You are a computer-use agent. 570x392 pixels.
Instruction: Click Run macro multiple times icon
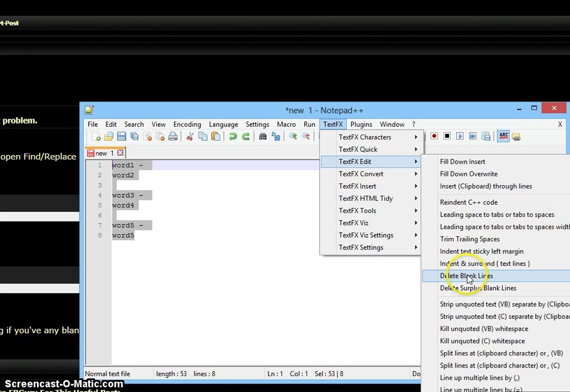tap(473, 136)
